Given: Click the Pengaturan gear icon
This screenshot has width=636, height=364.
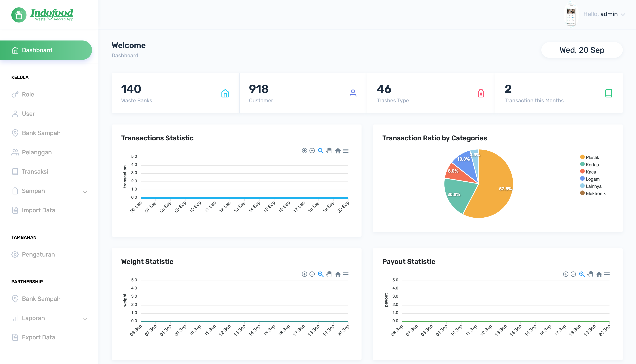Looking at the screenshot, I should point(15,254).
